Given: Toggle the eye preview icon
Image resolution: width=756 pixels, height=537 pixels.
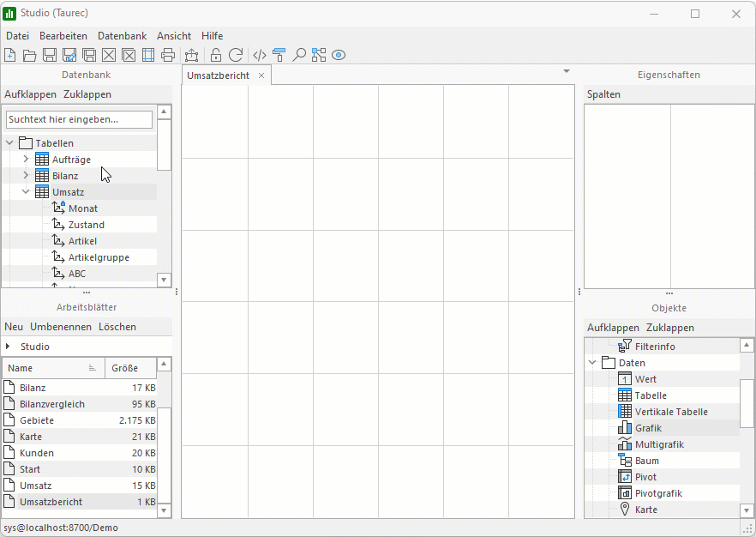Looking at the screenshot, I should (x=339, y=56).
